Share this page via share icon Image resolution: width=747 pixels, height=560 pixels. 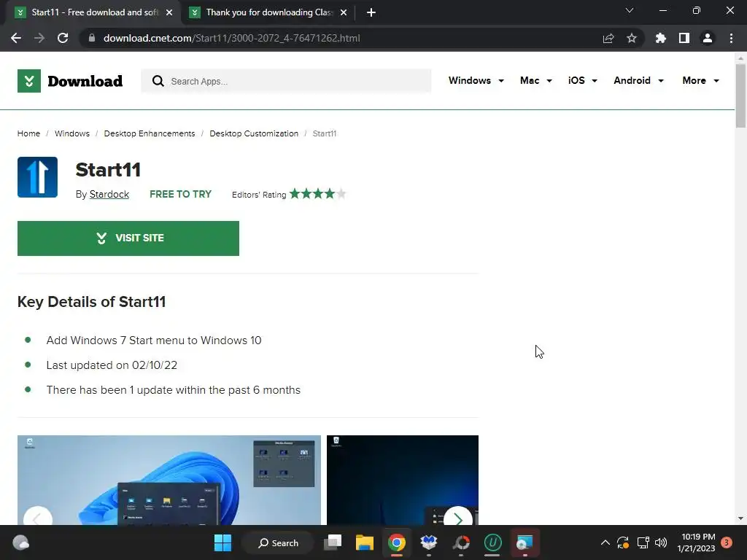click(608, 38)
